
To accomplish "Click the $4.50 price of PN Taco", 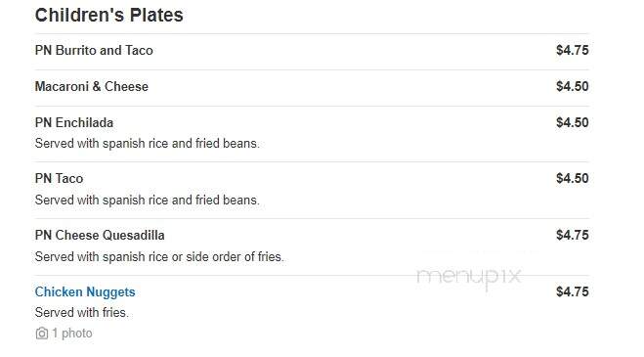I will [573, 178].
